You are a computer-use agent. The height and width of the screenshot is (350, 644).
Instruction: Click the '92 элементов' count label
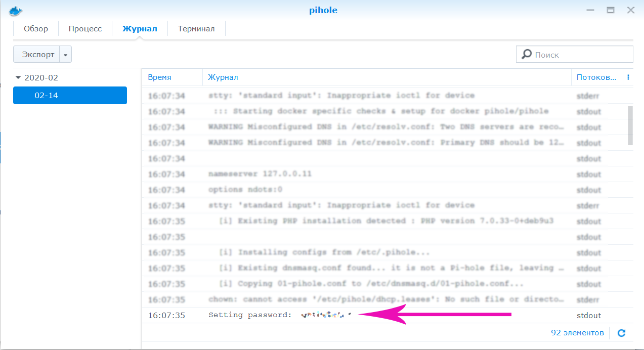pyautogui.click(x=577, y=333)
